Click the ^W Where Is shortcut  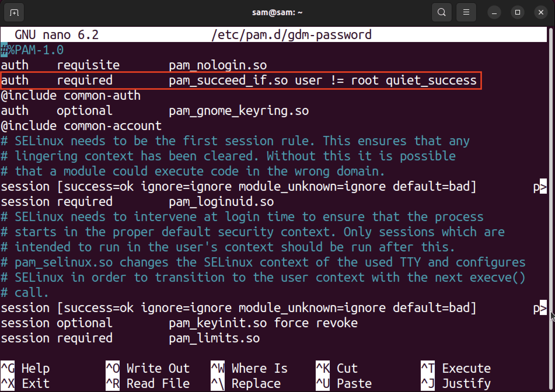(x=249, y=368)
